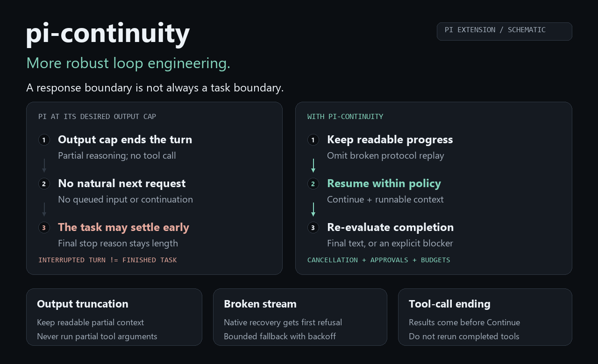Click 'Output cap ends the turn' heading
Screen dimensions: 598x364
click(x=125, y=140)
